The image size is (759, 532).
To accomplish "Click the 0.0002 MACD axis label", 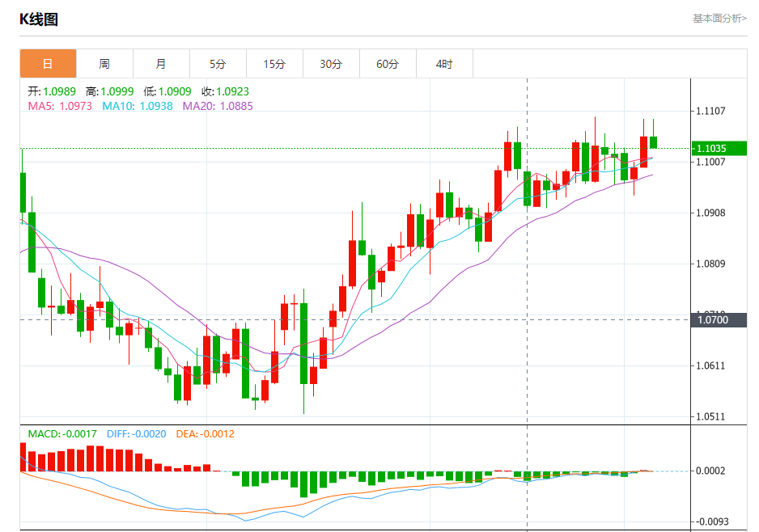I will tap(710, 471).
